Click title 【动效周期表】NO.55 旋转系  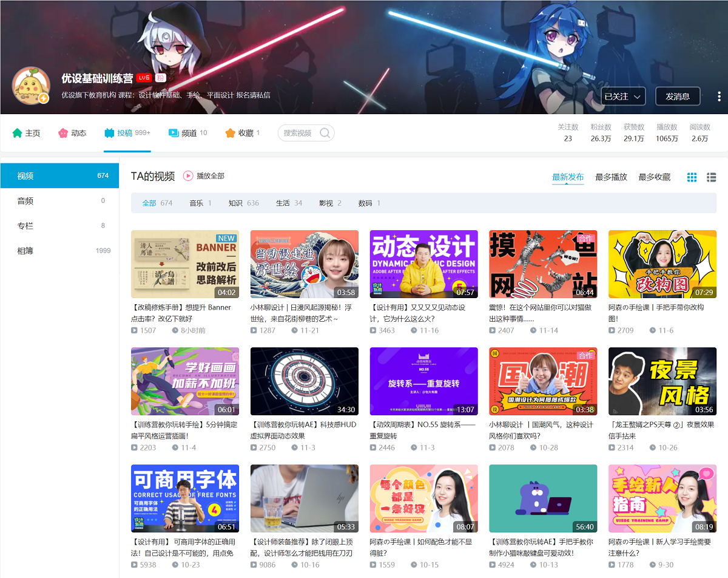pyautogui.click(x=423, y=430)
